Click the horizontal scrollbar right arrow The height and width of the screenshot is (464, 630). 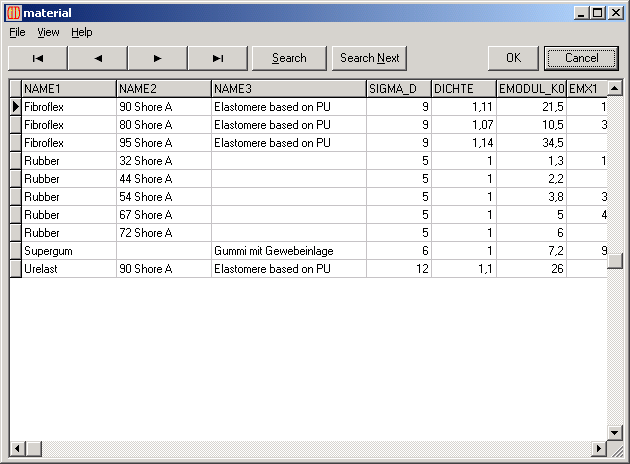pyautogui.click(x=599, y=447)
